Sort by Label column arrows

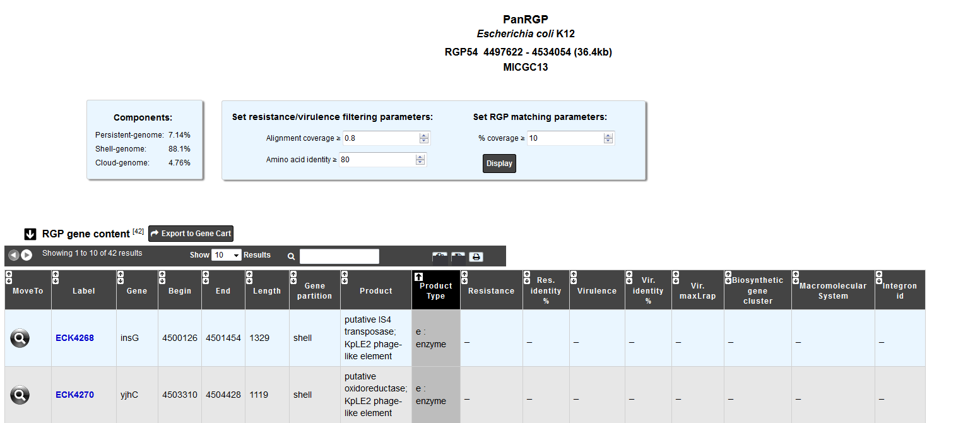[56, 277]
